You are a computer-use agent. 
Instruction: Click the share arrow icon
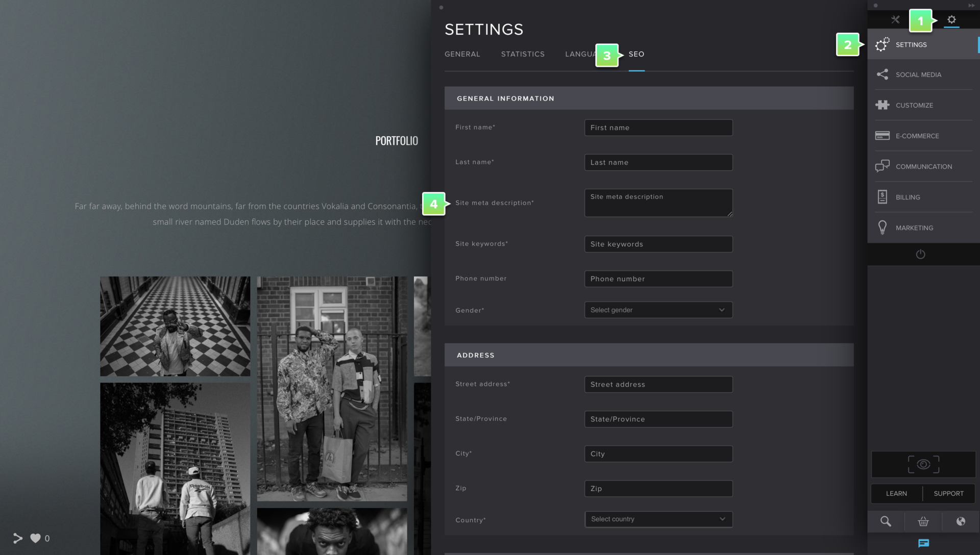click(18, 538)
